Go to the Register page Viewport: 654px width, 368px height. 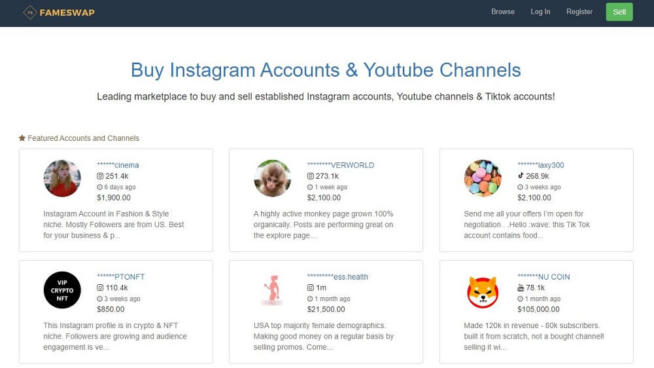coord(579,12)
